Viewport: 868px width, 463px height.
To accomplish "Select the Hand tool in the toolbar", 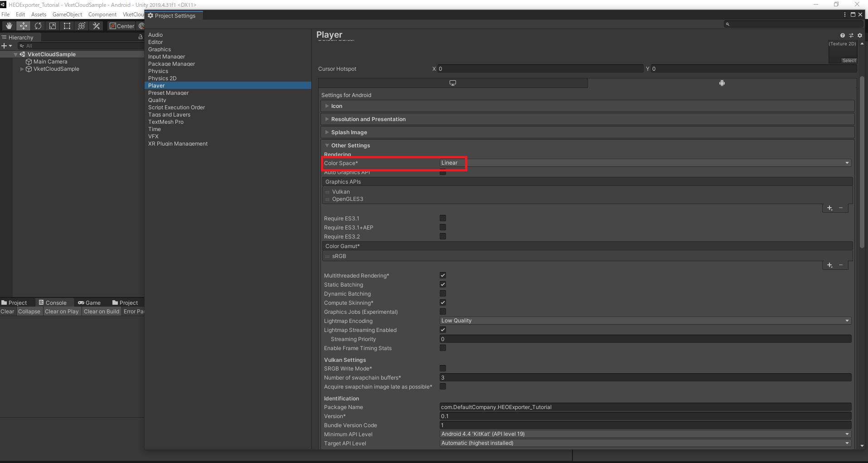I will click(9, 26).
